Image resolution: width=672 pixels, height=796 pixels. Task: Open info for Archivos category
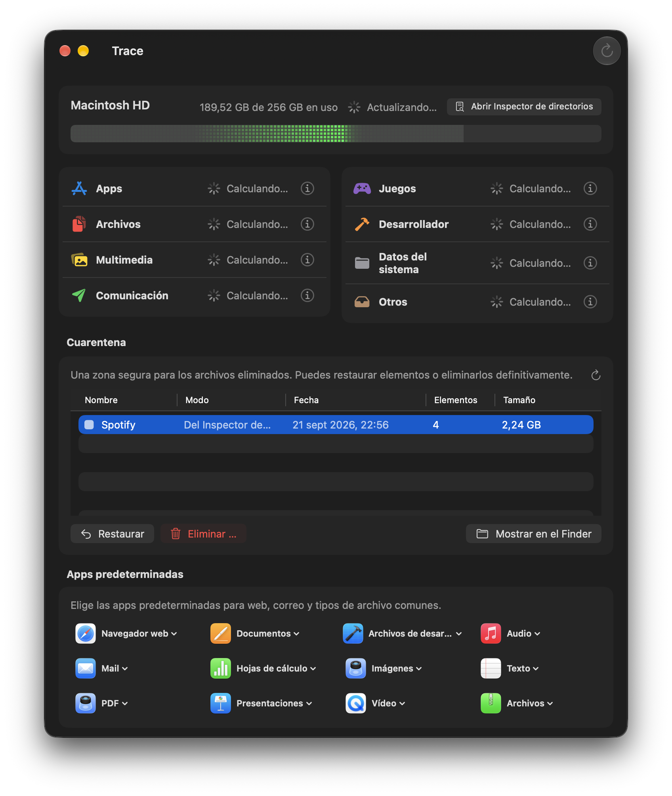[307, 224]
